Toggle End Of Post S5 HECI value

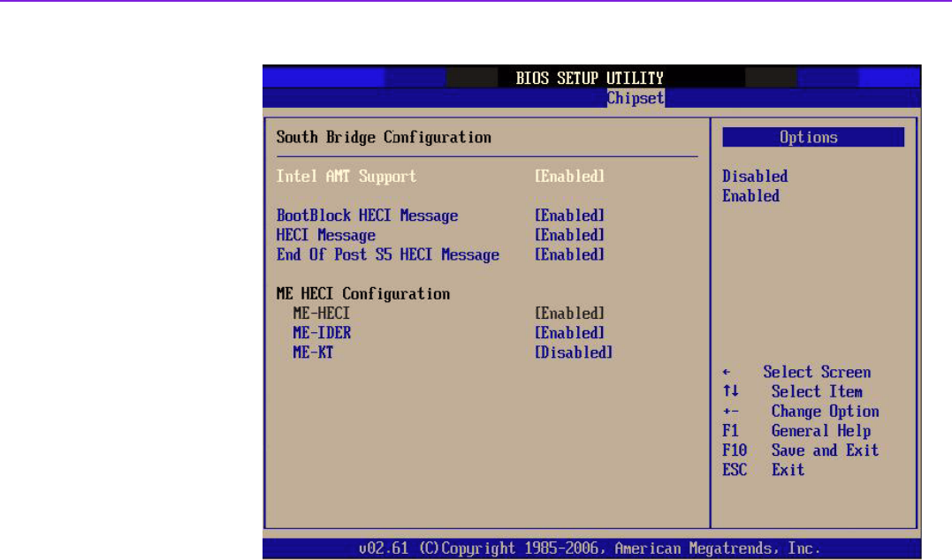(569, 254)
